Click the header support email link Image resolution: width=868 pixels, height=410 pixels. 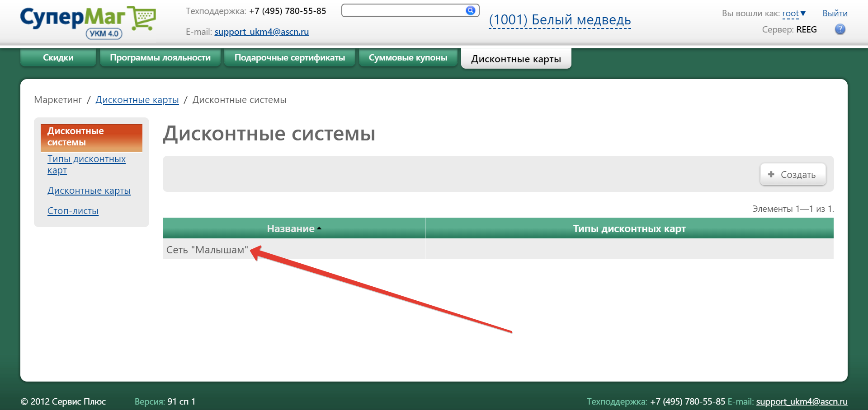pyautogui.click(x=261, y=32)
